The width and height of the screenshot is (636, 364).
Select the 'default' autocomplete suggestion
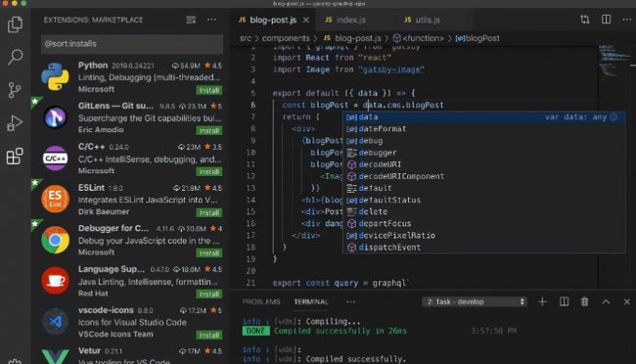(483, 188)
